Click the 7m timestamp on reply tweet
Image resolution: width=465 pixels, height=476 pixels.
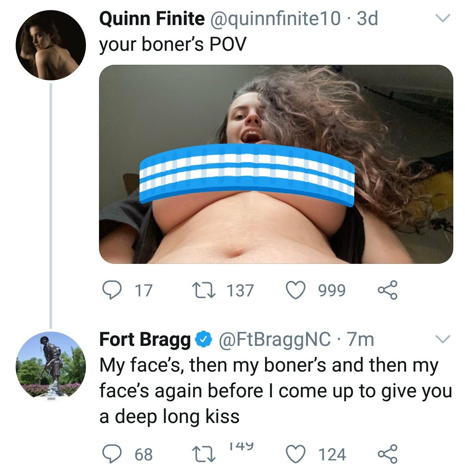[x=360, y=339]
